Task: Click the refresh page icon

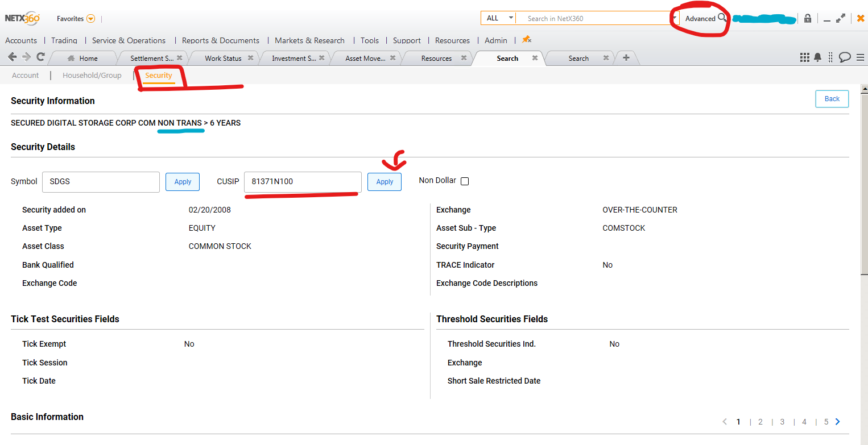Action: tap(40, 57)
